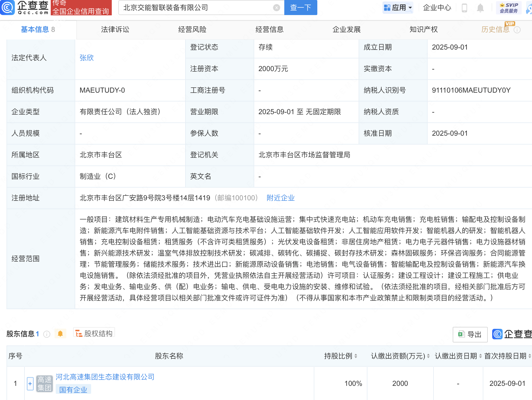Click the 查一下 search button
The image size is (532, 400).
click(301, 8)
